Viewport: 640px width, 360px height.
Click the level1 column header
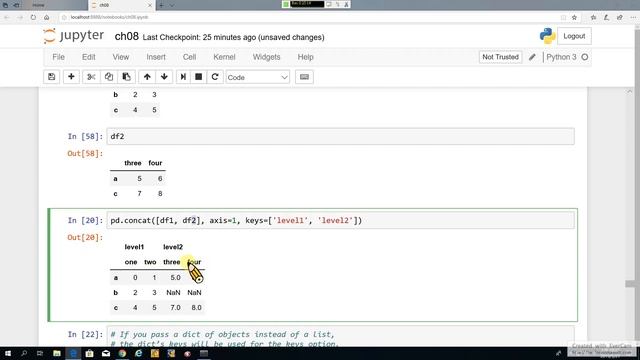coord(134,247)
